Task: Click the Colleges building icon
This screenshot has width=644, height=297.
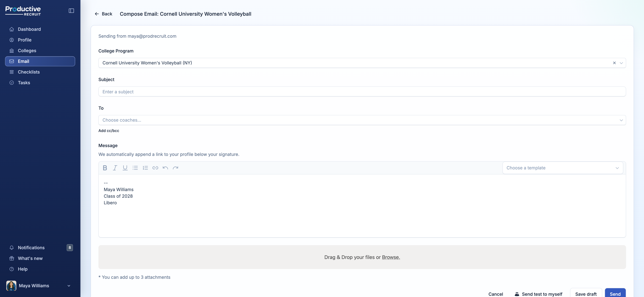Action: click(11, 51)
